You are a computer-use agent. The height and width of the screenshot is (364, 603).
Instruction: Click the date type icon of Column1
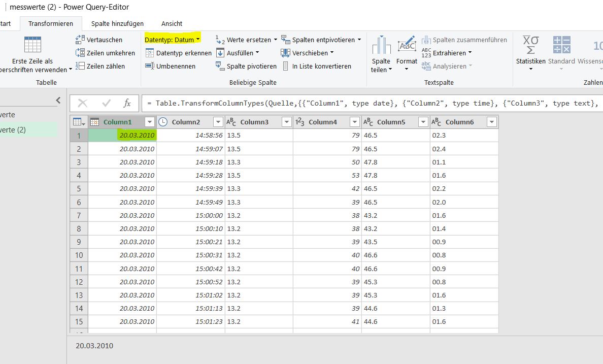[94, 122]
